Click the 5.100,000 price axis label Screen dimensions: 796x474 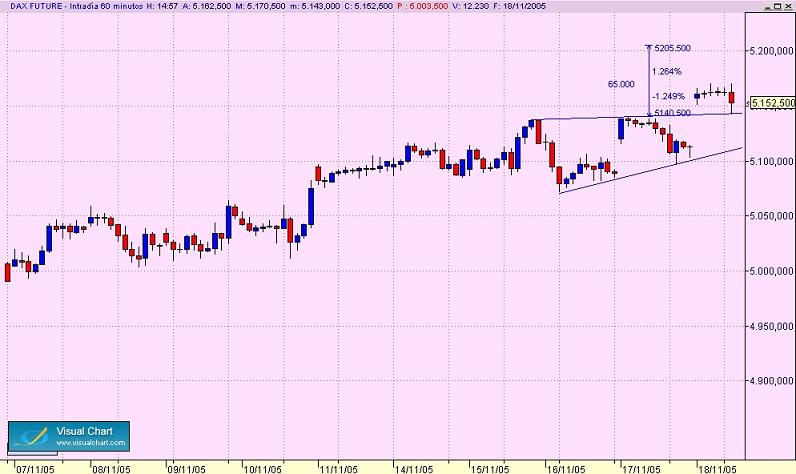pyautogui.click(x=771, y=161)
